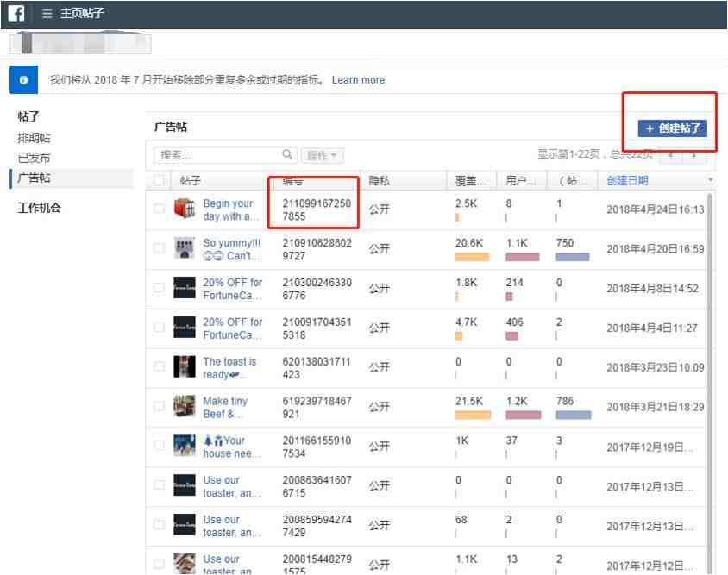Open the 'So yummy!!! Can't' post link

click(x=232, y=249)
